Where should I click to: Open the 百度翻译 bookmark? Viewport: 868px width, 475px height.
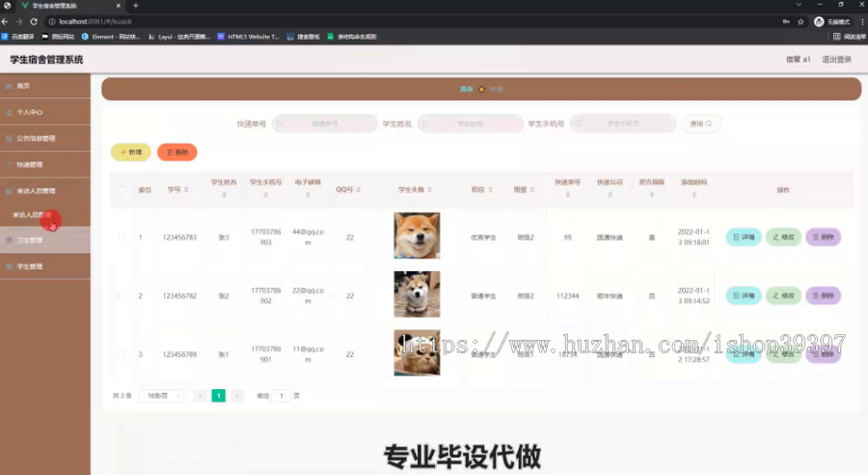pyautogui.click(x=17, y=37)
